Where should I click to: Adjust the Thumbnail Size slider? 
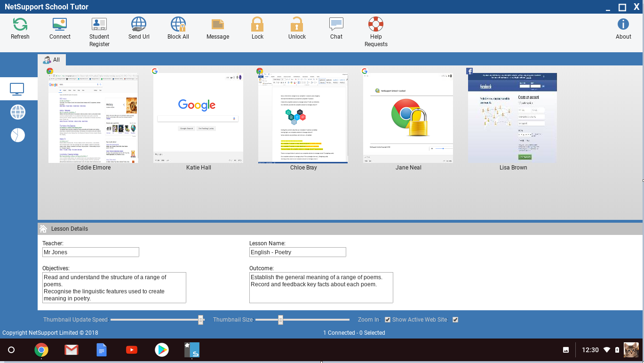click(280, 319)
